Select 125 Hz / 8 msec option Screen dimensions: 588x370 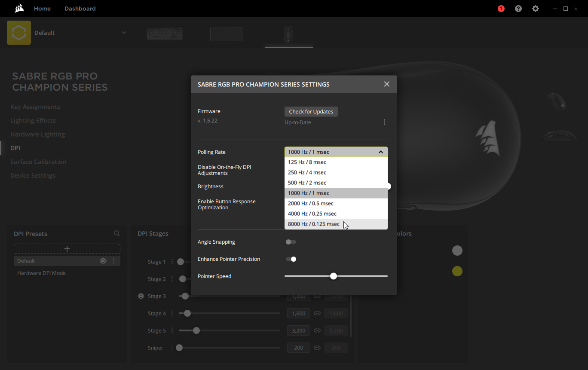(336, 162)
